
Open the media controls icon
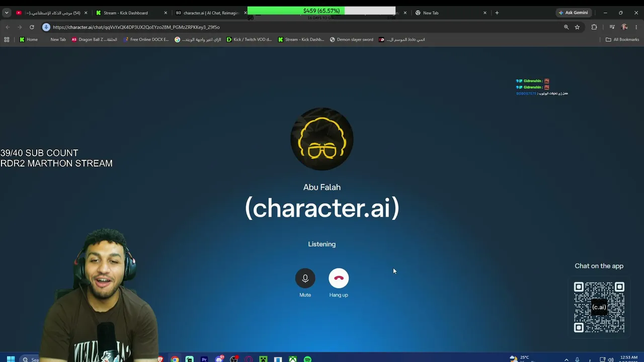[x=612, y=27]
